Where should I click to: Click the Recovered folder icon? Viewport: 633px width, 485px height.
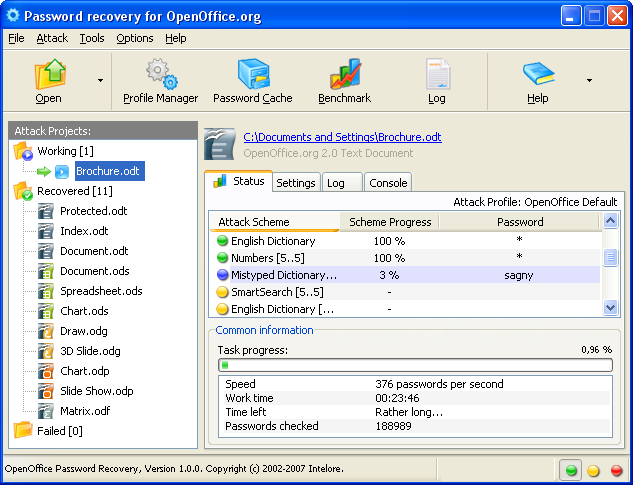click(23, 191)
